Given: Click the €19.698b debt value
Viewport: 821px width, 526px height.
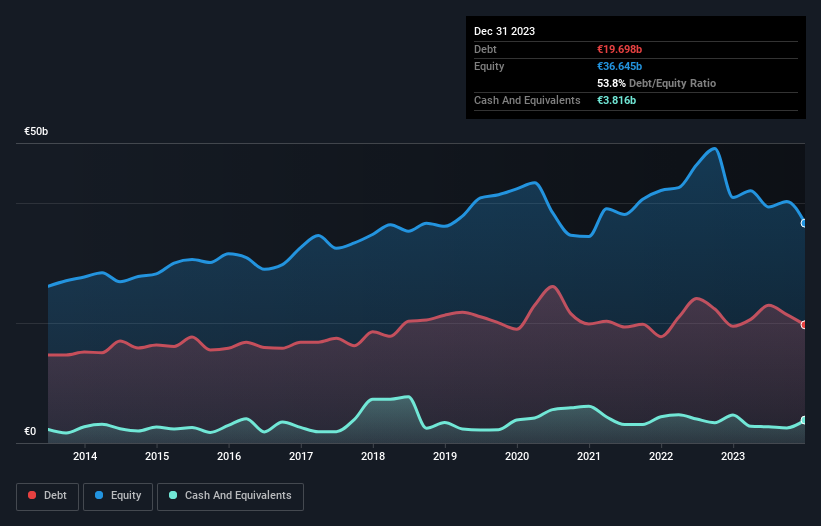Looking at the screenshot, I should coord(619,49).
